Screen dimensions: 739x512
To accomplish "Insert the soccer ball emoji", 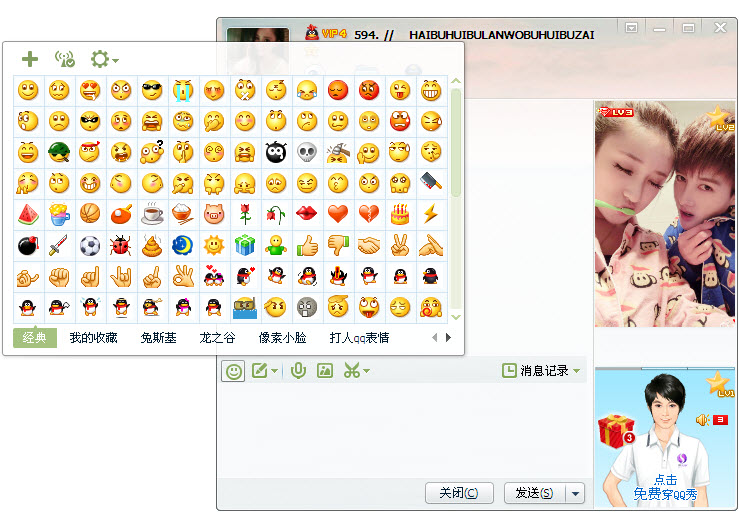I will point(90,246).
